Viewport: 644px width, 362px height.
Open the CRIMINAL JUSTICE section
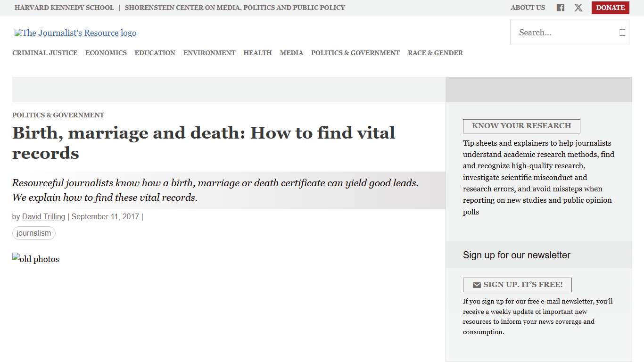45,53
